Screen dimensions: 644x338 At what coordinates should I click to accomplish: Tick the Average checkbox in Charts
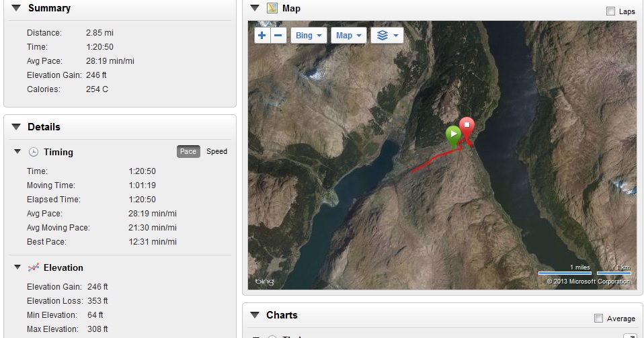click(x=599, y=319)
